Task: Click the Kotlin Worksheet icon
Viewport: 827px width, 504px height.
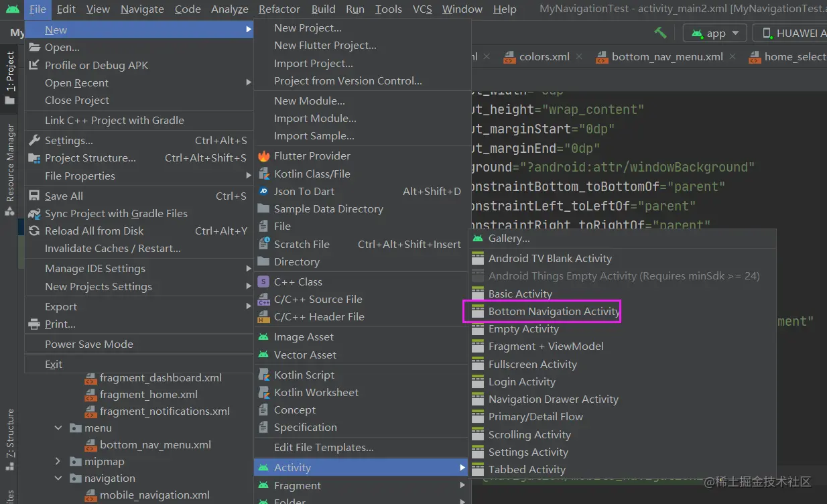Action: tap(263, 392)
